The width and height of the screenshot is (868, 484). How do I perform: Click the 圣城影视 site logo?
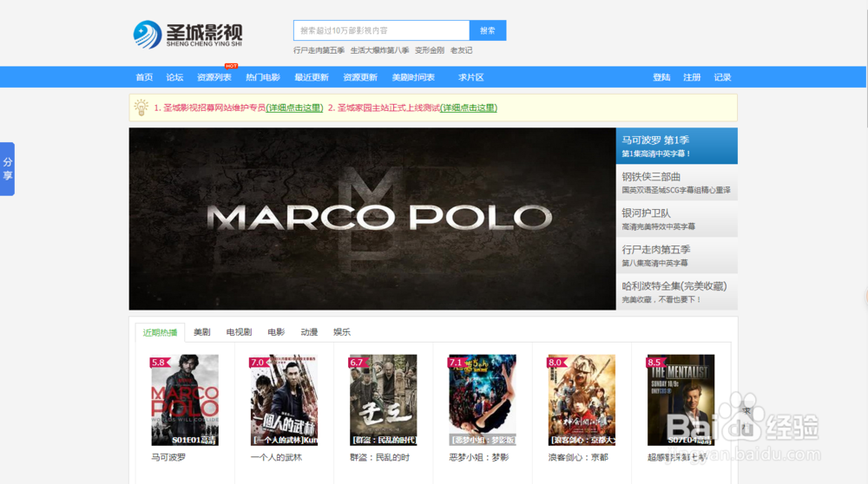[x=187, y=35]
